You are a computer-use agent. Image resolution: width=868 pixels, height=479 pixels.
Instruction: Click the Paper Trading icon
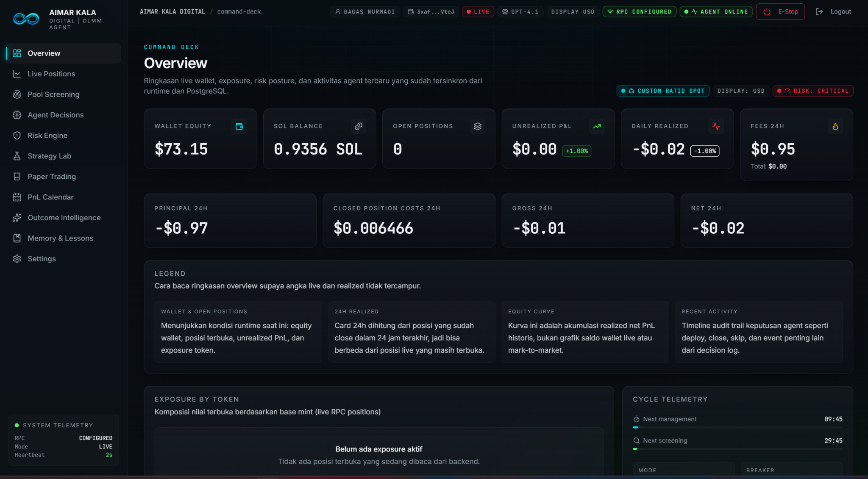coord(17,177)
